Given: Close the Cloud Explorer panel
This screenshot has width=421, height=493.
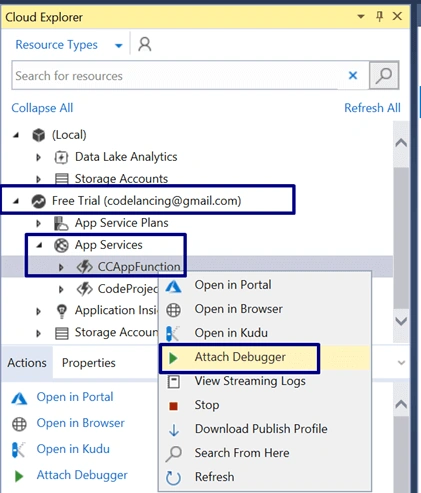Looking at the screenshot, I should pos(397,16).
